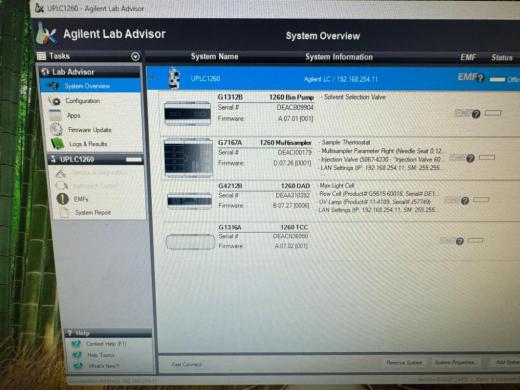Collapse the Tasks panel with circle arrow
The width and height of the screenshot is (520, 390).
tap(135, 56)
